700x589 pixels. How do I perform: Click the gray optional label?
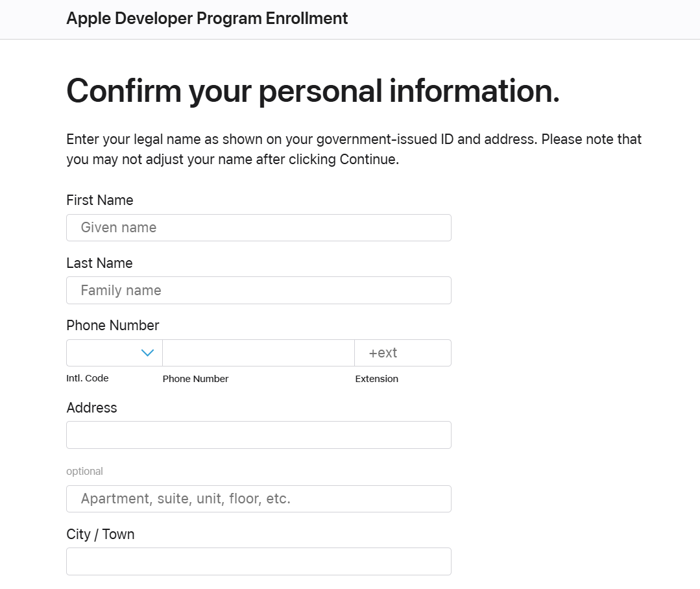(84, 472)
